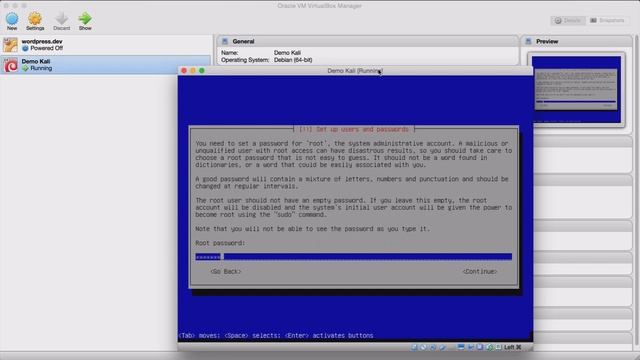Switch to the Snapshots view button
640x360 pixels.
tap(607, 20)
